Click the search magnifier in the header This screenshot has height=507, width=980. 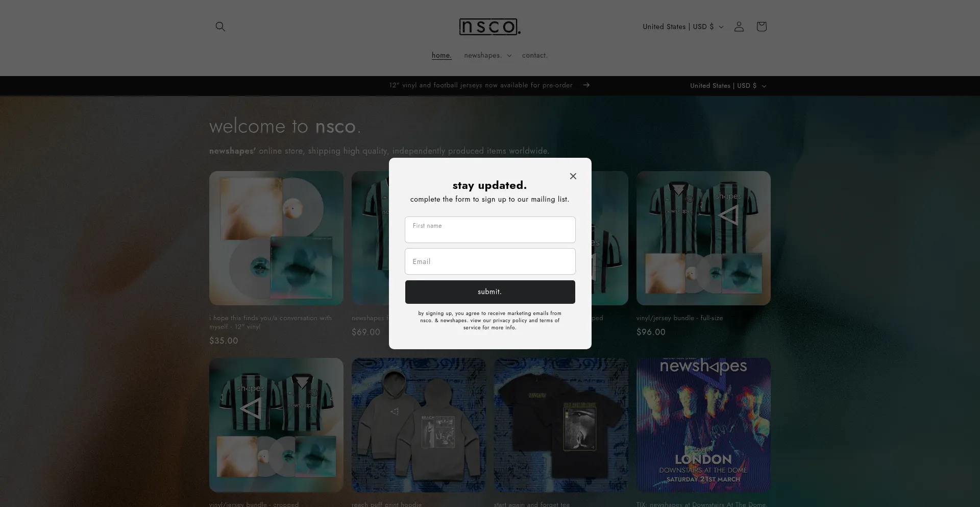coord(220,26)
